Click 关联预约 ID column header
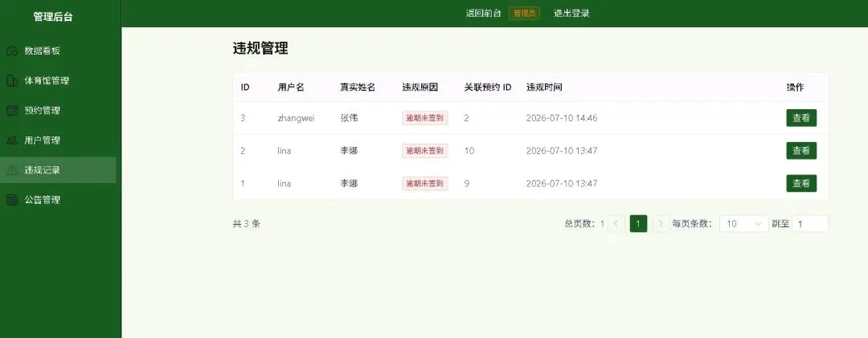Screen dimensions: 868x338 [x=488, y=88]
